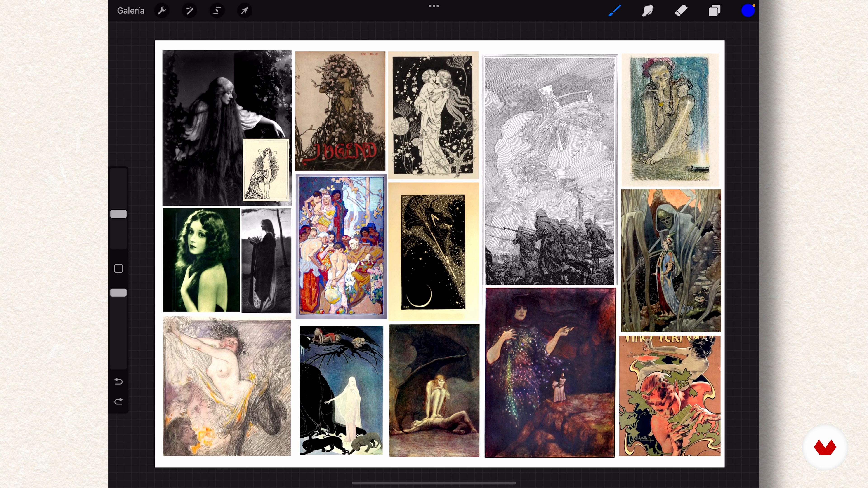Click the pastel nude figure sketch

227,386
